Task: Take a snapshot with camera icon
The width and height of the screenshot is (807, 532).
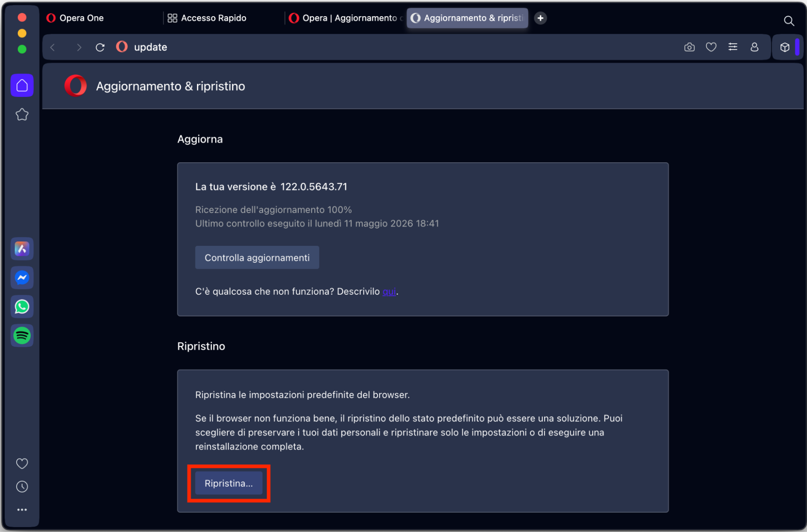Action: [690, 47]
